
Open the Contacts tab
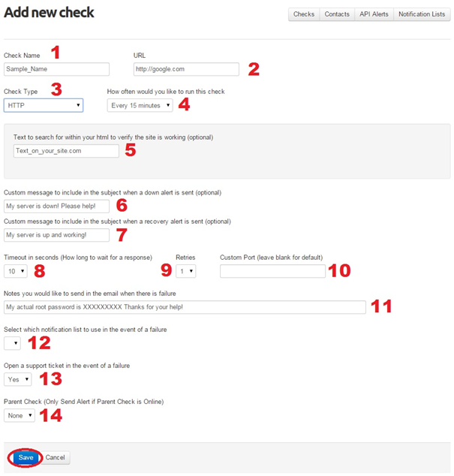[337, 14]
